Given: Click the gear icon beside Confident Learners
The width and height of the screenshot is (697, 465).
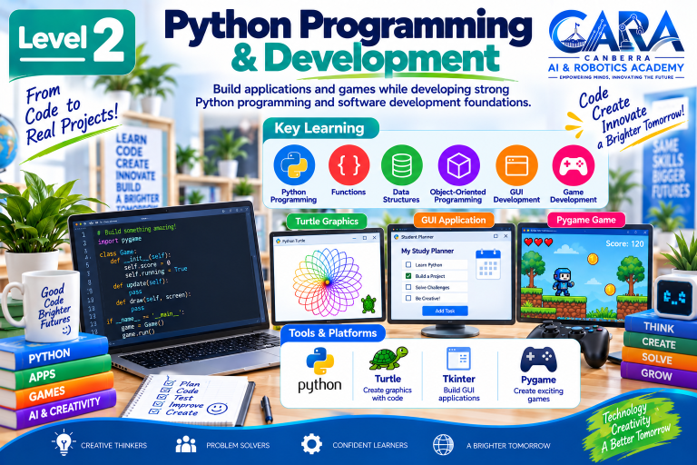Looking at the screenshot, I should [x=311, y=444].
